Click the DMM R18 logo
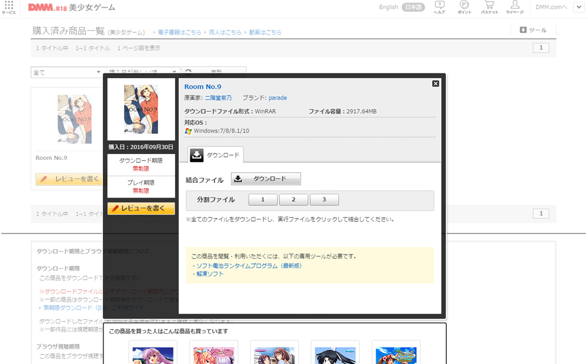The width and height of the screenshot is (588, 364). click(x=51, y=8)
